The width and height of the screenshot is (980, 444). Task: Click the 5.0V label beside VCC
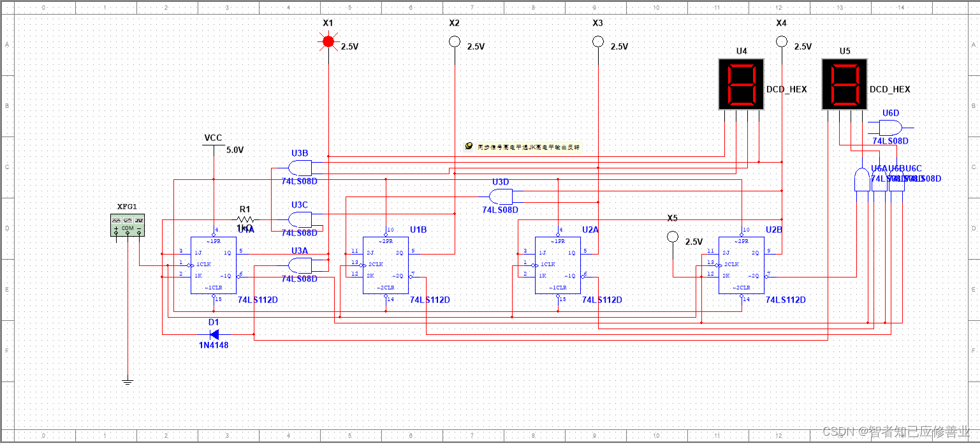235,150
